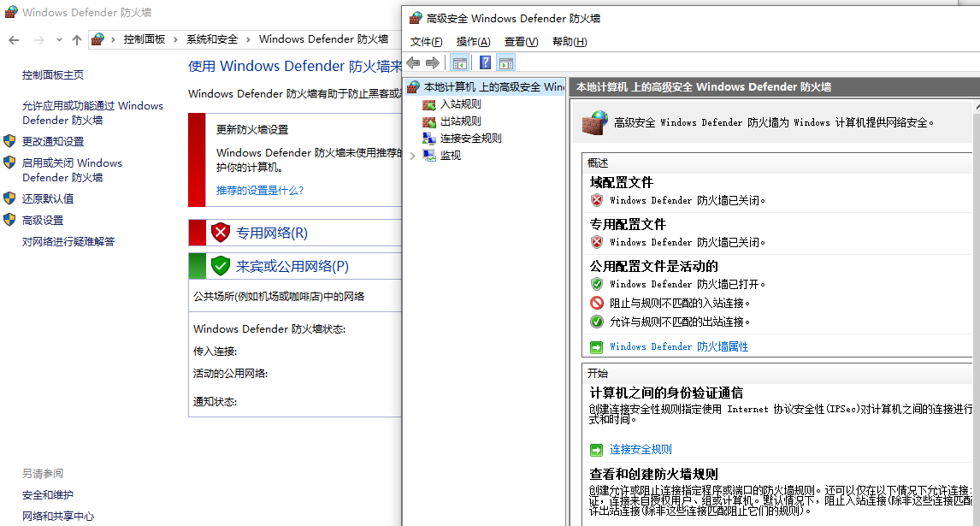This screenshot has height=526, width=980.
Task: Toggle the console tree pane toolbar icon
Action: [459, 63]
